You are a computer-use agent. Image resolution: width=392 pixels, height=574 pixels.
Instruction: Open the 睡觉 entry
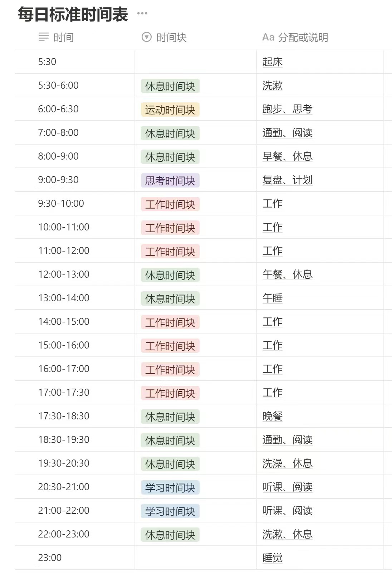coord(273,558)
